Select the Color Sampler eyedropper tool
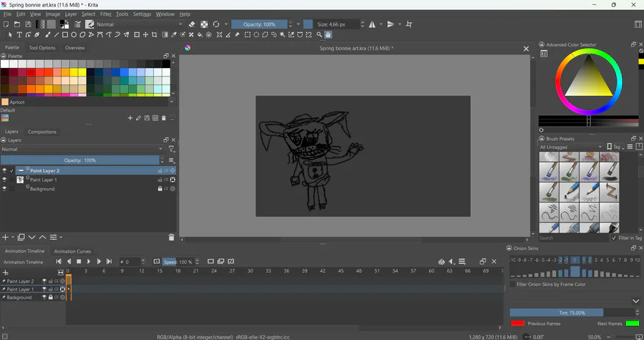 tap(174, 35)
